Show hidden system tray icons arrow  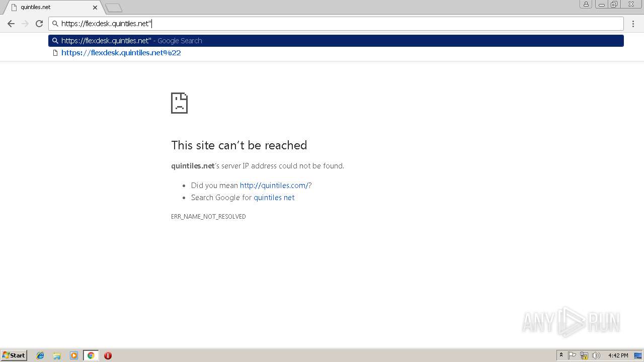coord(561,355)
